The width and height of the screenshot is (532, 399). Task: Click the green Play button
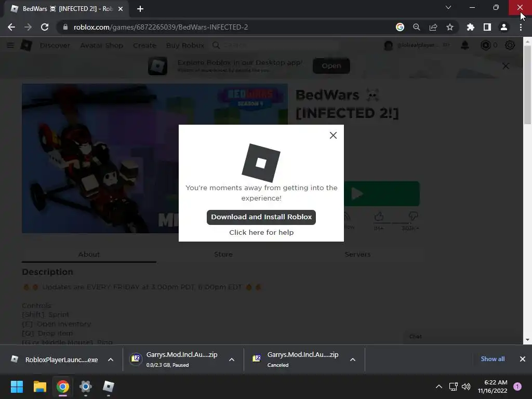pyautogui.click(x=382, y=194)
